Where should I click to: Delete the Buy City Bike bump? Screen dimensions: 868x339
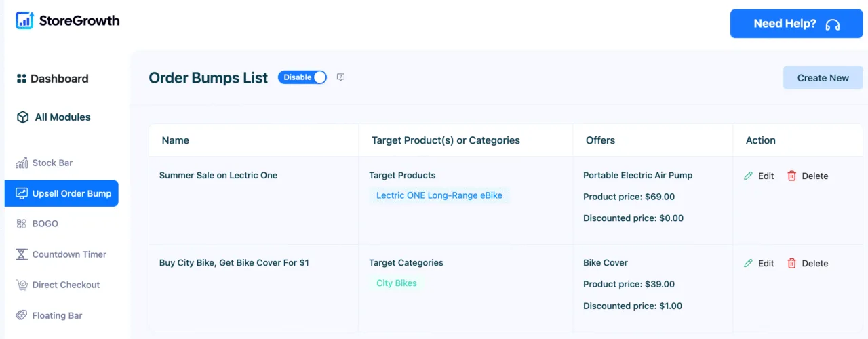pyautogui.click(x=808, y=263)
